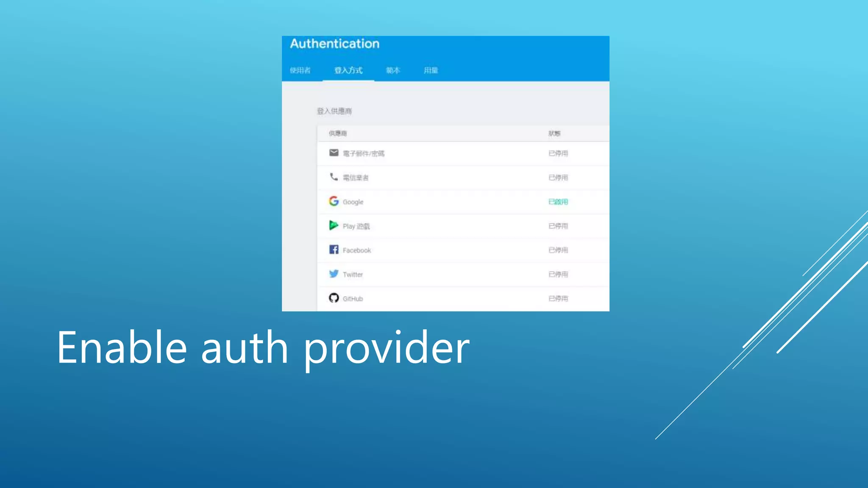Click the Play Games triangle icon
Image resolution: width=868 pixels, height=488 pixels.
point(334,225)
